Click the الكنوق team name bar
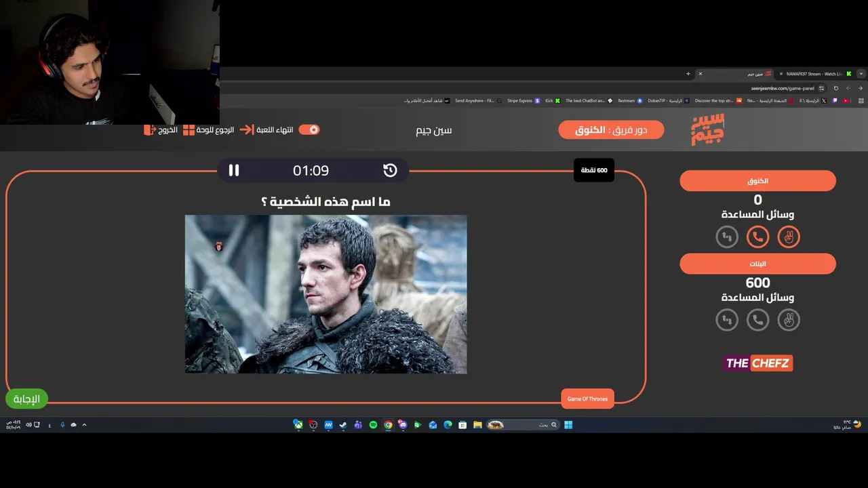Image resolution: width=868 pixels, height=488 pixels. [757, 181]
